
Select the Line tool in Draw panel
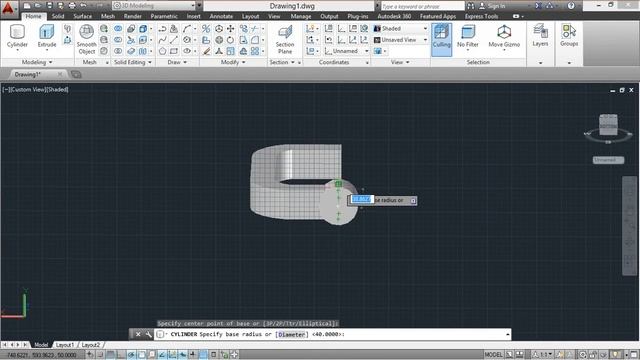174,40
